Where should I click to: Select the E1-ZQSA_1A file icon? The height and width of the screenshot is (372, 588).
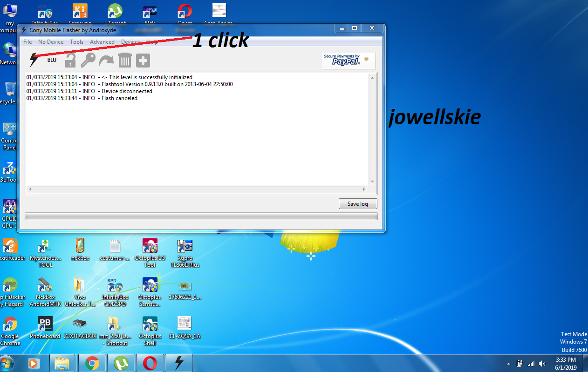185,328
